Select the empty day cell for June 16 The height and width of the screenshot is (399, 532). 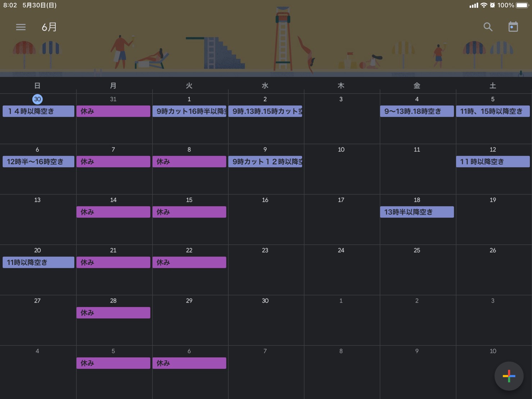coord(265,223)
